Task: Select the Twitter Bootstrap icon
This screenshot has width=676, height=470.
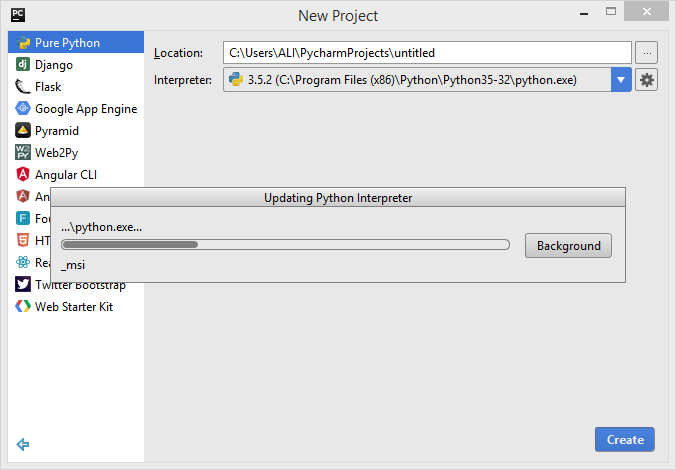Action: tap(23, 284)
